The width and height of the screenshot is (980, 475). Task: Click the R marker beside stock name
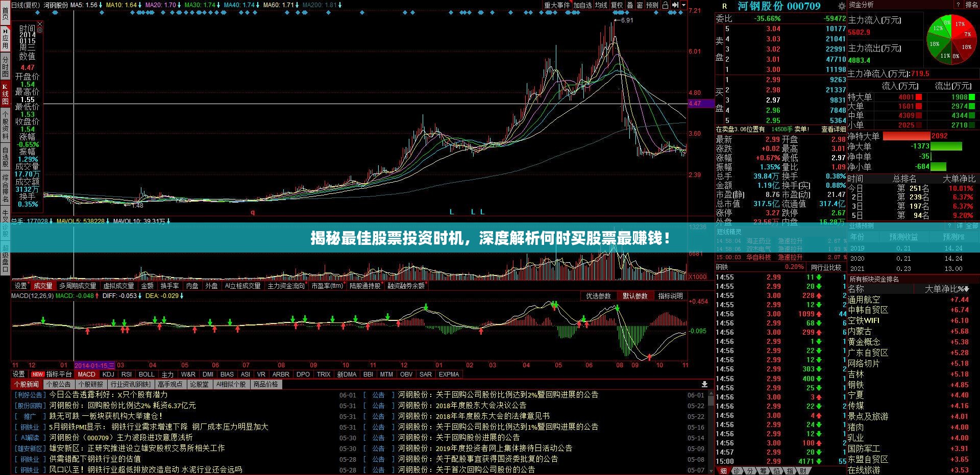click(724, 7)
